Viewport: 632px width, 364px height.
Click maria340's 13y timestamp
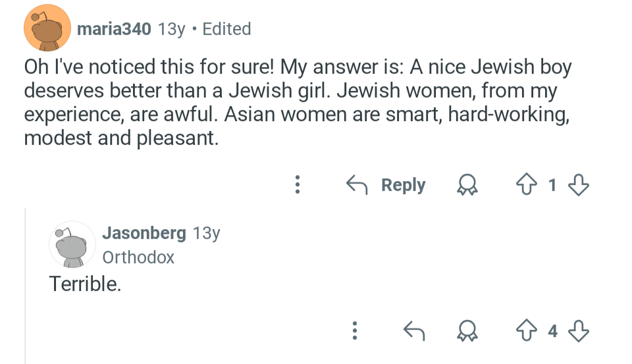point(172,29)
